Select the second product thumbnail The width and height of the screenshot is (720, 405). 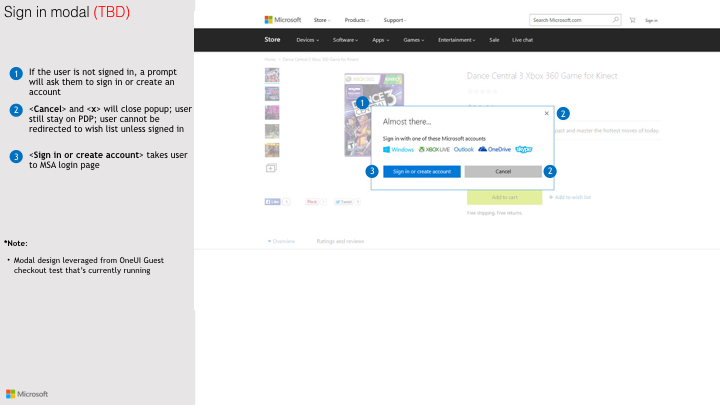pyautogui.click(x=272, y=94)
